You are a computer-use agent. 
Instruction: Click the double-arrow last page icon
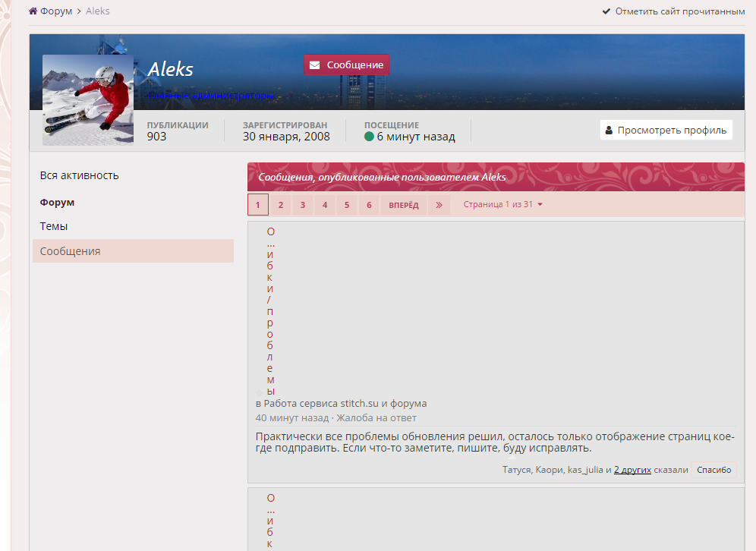[x=439, y=205]
